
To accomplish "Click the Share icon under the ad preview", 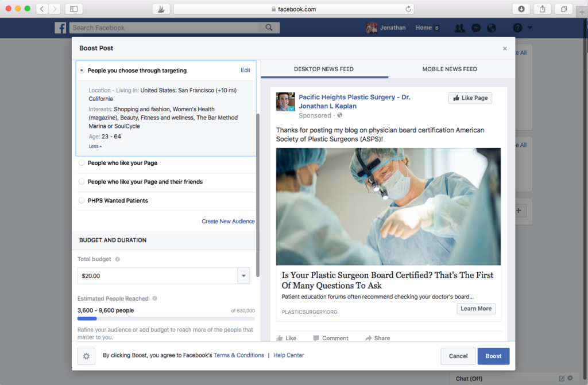I will click(368, 338).
